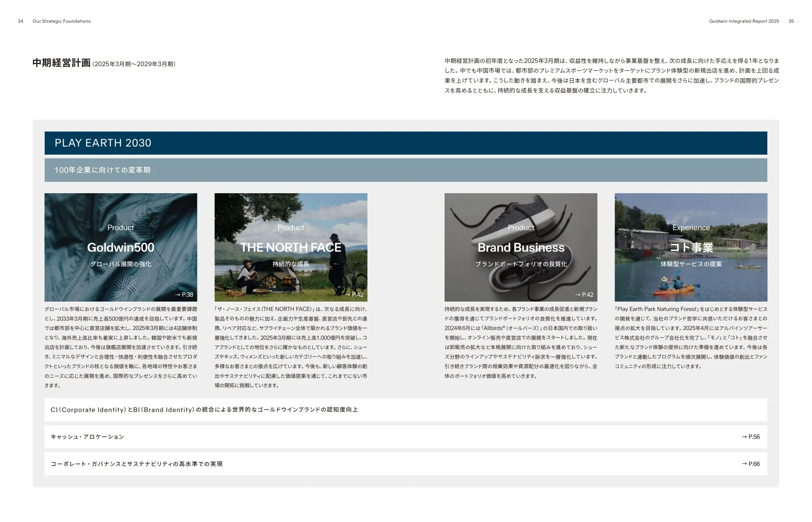
Task: Click the Goldwin Integrated Report 2025 header
Action: pos(744,21)
